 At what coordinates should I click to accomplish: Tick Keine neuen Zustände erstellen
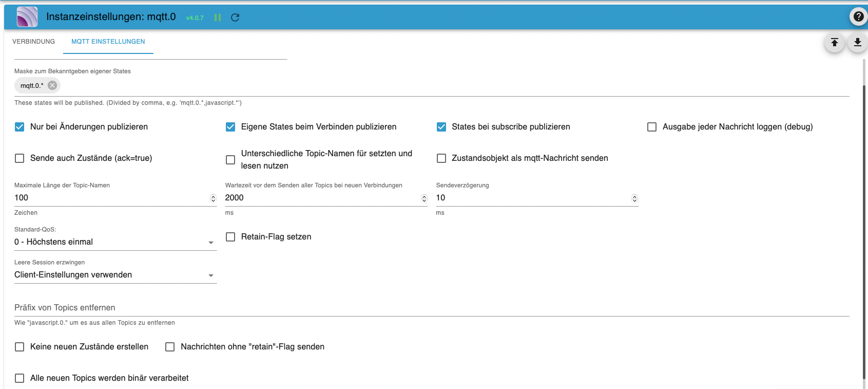[20, 347]
